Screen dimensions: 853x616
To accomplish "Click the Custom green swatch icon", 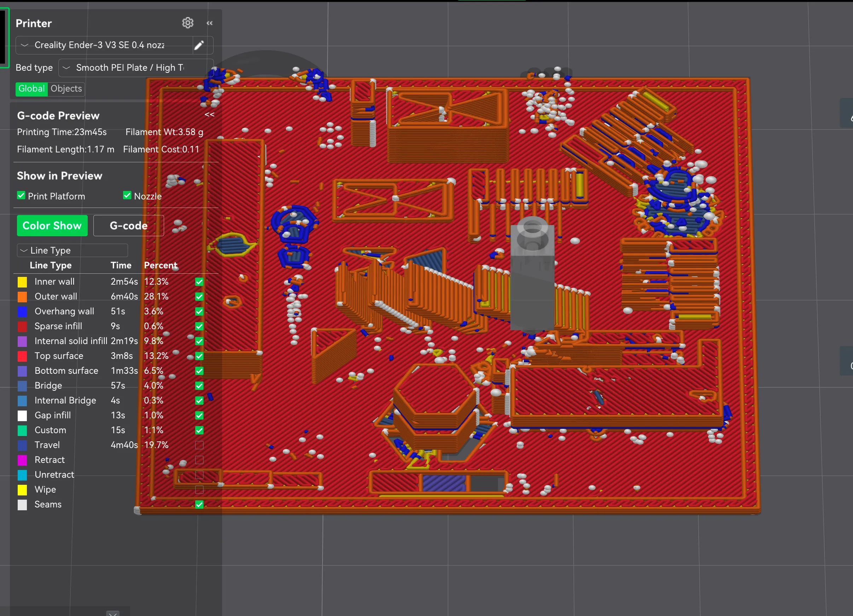I will pos(22,430).
